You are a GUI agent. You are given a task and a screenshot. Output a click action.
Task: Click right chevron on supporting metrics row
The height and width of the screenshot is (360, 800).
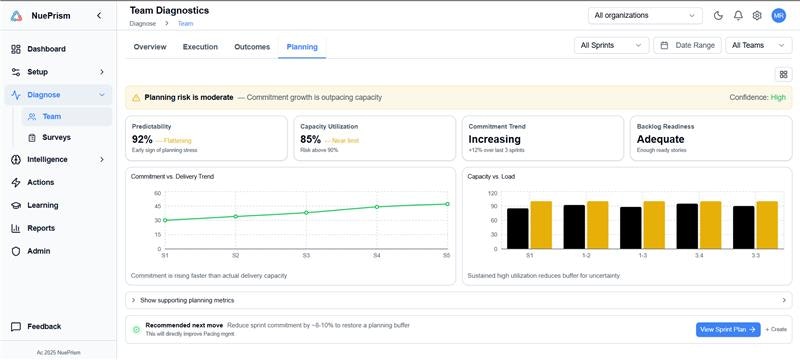(784, 300)
